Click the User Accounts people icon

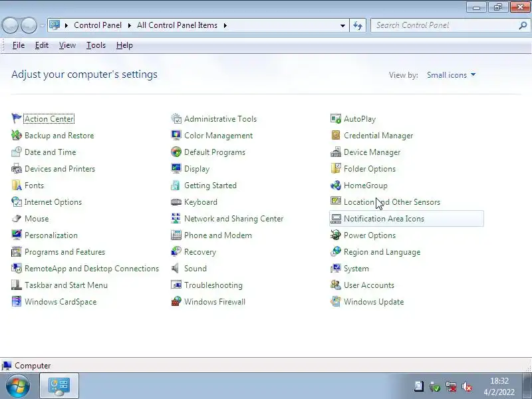coord(336,285)
